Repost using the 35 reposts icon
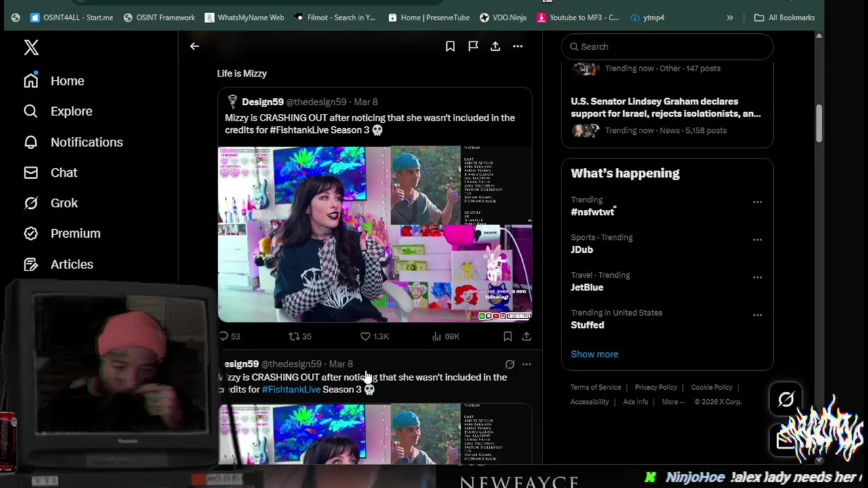Viewport: 868px width, 488px height. tap(300, 336)
